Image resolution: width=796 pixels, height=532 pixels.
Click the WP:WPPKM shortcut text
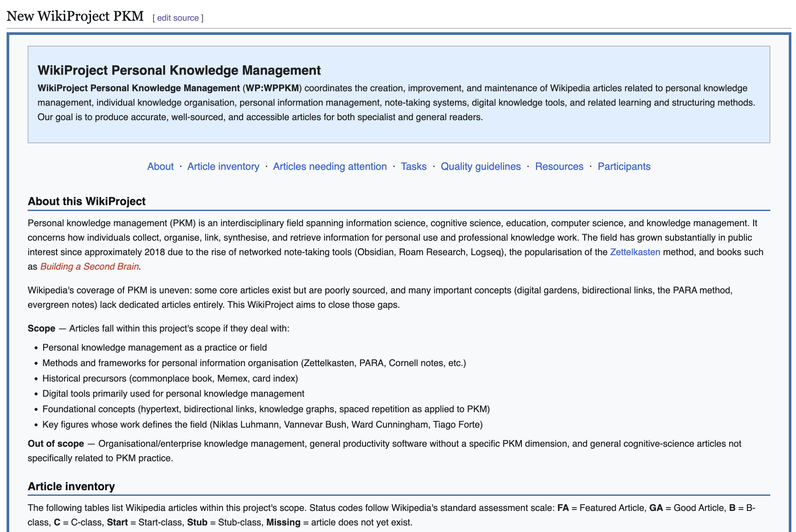coord(272,88)
